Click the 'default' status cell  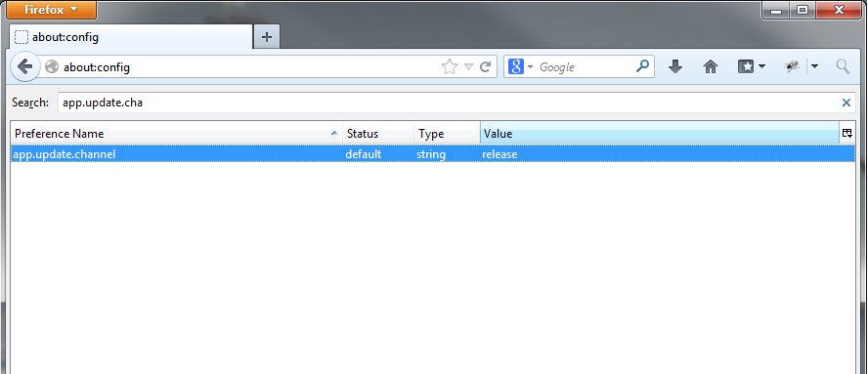[x=364, y=154]
